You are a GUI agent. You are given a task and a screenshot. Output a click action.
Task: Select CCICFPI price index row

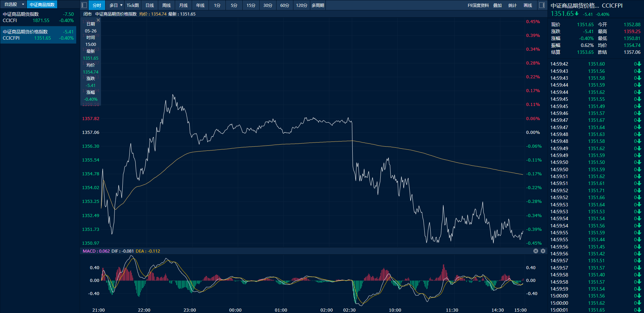(x=38, y=35)
